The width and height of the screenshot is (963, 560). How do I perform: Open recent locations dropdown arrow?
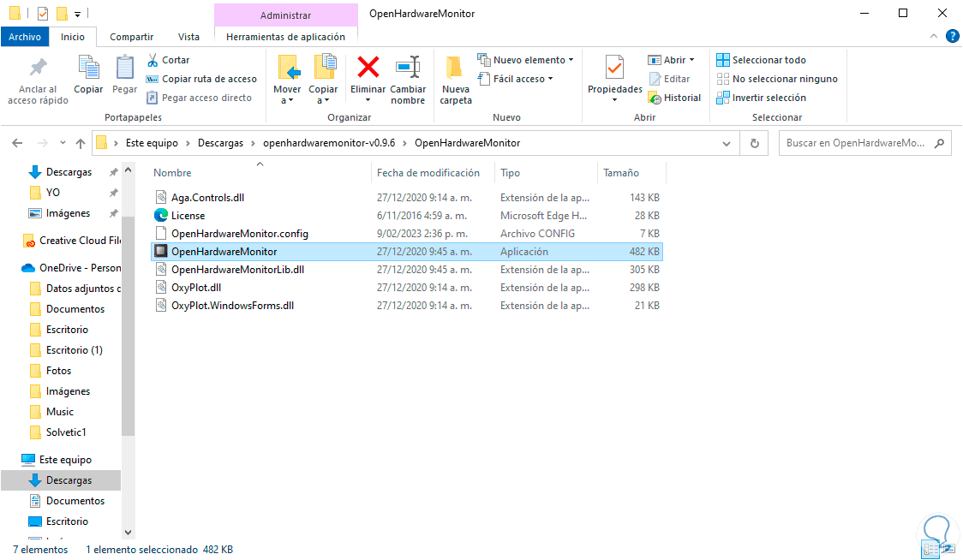(x=63, y=143)
